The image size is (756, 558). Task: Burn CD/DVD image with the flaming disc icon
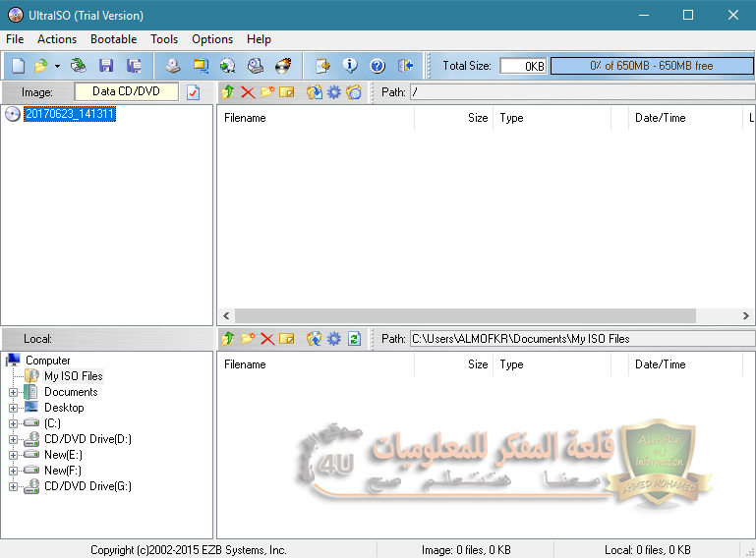coord(283,66)
